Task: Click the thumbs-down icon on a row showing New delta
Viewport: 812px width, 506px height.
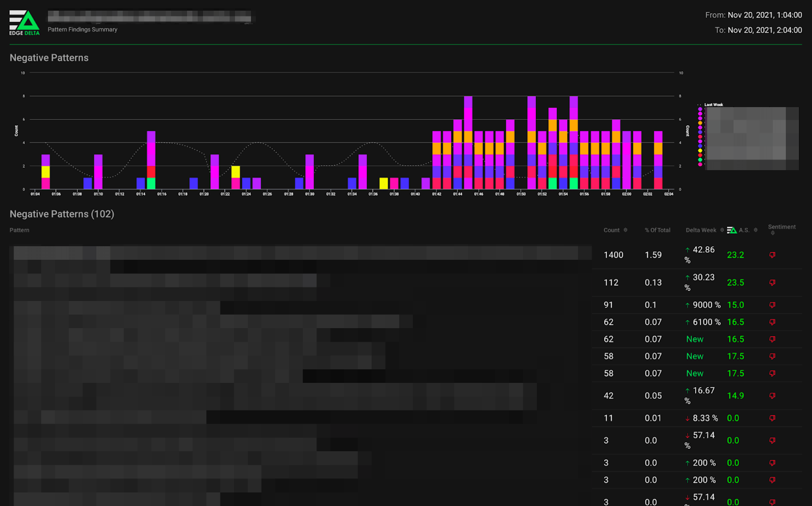Action: (772, 339)
